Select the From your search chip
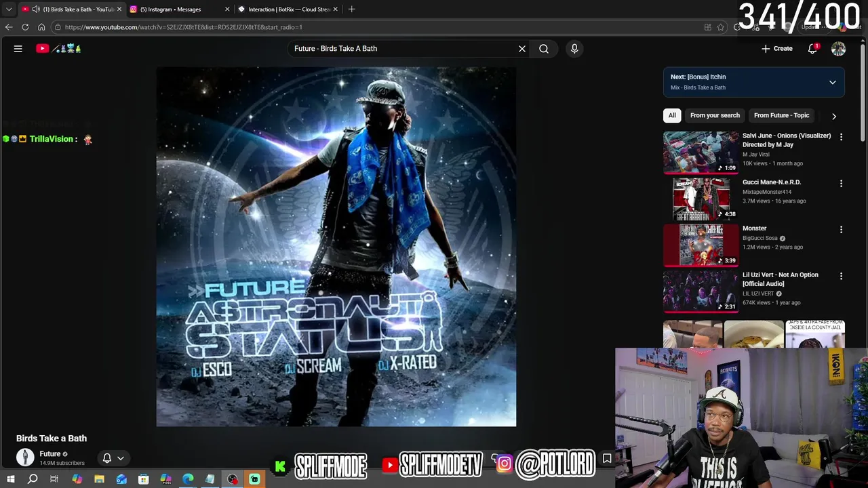The height and width of the screenshot is (488, 868). [x=715, y=115]
